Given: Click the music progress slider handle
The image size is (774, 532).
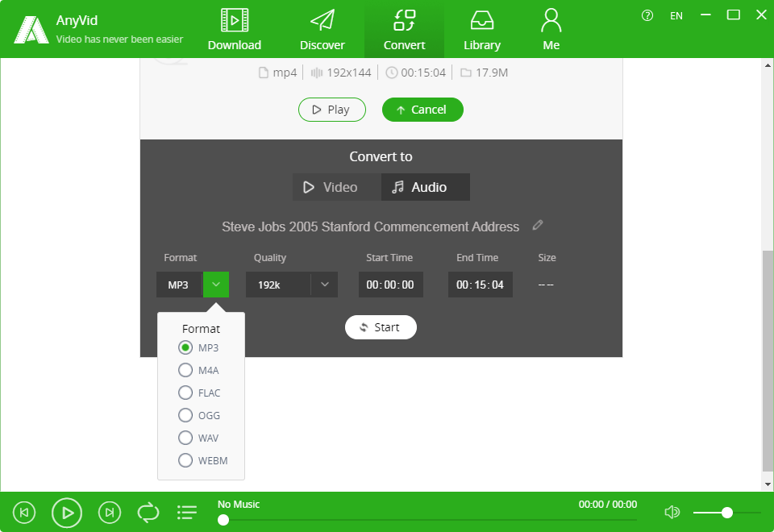Looking at the screenshot, I should pyautogui.click(x=223, y=520).
